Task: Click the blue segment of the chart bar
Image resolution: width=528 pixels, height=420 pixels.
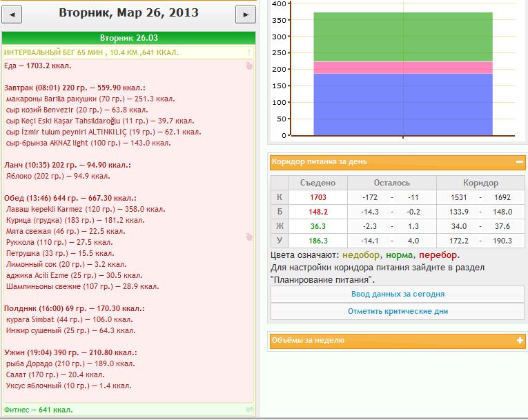Action: pyautogui.click(x=403, y=105)
